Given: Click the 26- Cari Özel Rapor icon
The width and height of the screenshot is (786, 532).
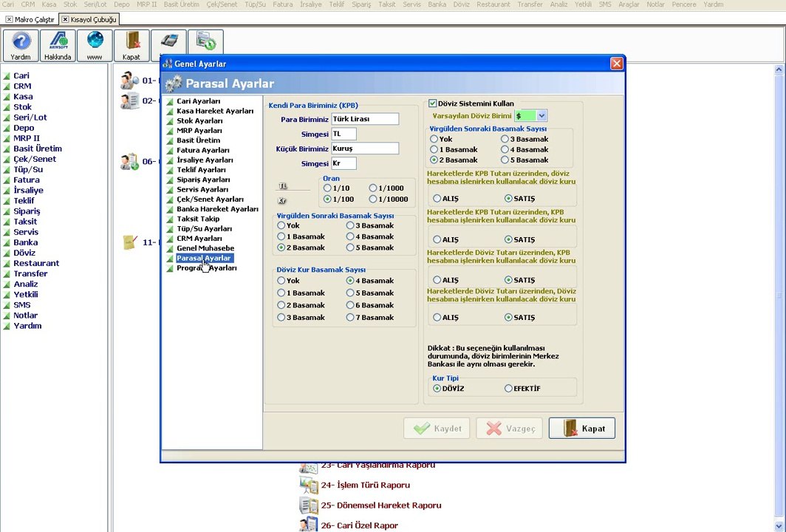Looking at the screenshot, I should point(308,525).
